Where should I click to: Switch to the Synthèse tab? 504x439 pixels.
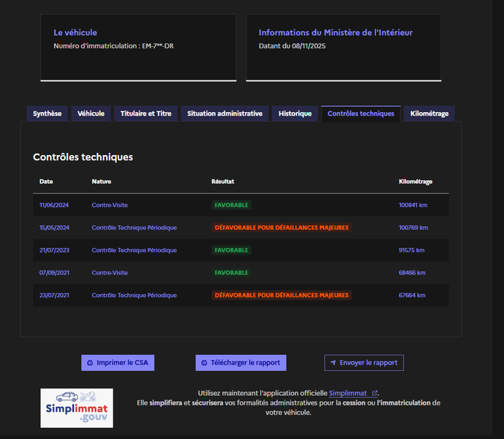tap(48, 113)
